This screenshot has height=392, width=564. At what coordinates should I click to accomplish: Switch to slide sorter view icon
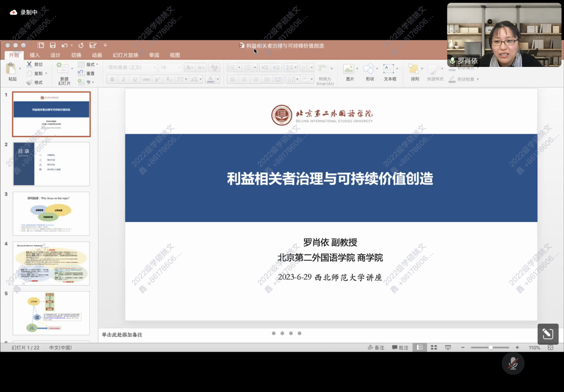(434, 348)
